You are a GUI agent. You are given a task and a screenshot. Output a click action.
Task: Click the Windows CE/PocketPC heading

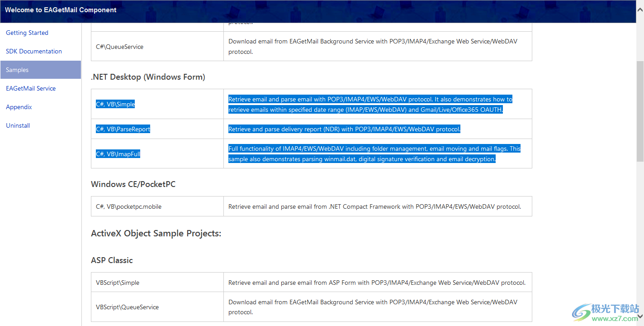pos(133,184)
